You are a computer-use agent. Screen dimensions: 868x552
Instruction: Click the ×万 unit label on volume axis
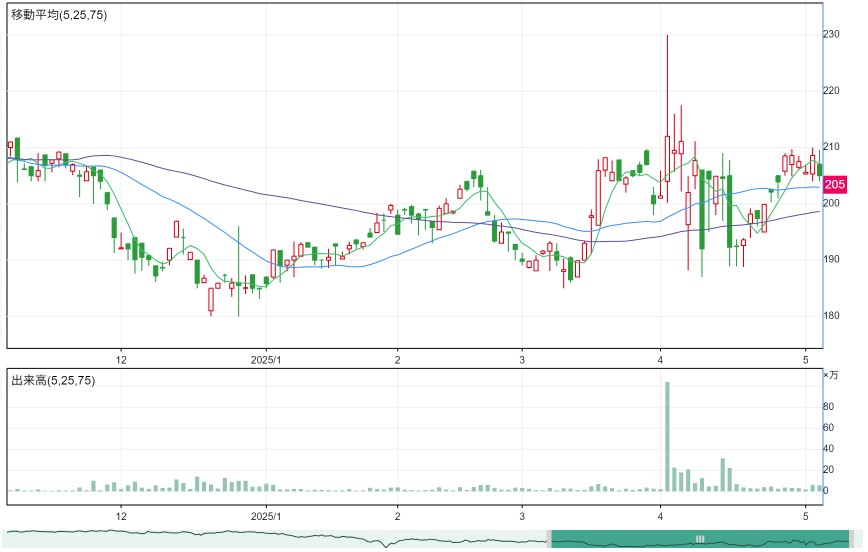point(831,375)
